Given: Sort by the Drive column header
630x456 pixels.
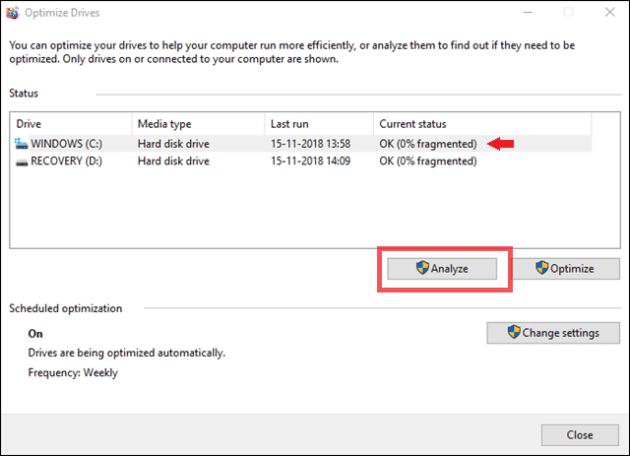Looking at the screenshot, I should click(72, 124).
